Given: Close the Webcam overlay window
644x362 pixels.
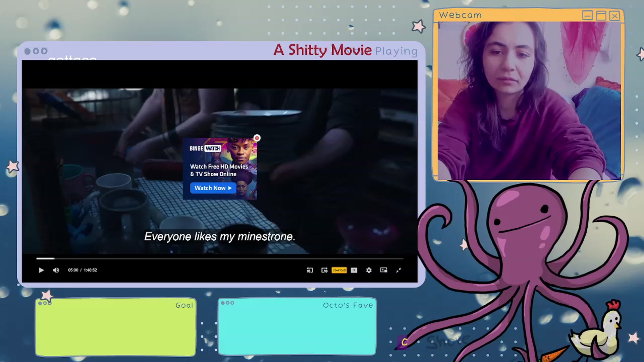Looking at the screenshot, I should [614, 15].
